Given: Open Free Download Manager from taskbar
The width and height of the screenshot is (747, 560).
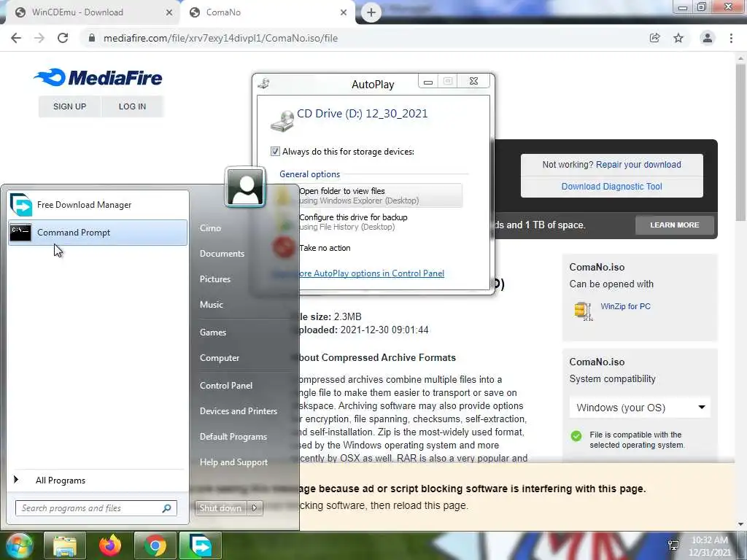Looking at the screenshot, I should [201, 545].
